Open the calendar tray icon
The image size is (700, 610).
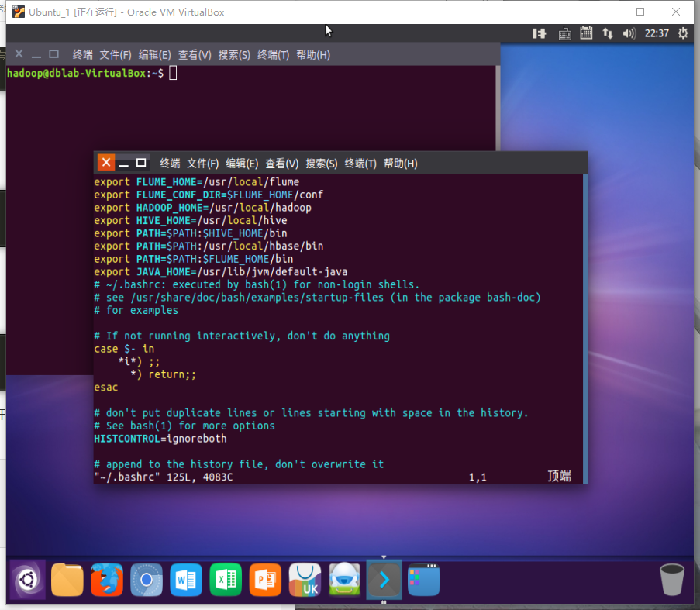click(x=586, y=33)
